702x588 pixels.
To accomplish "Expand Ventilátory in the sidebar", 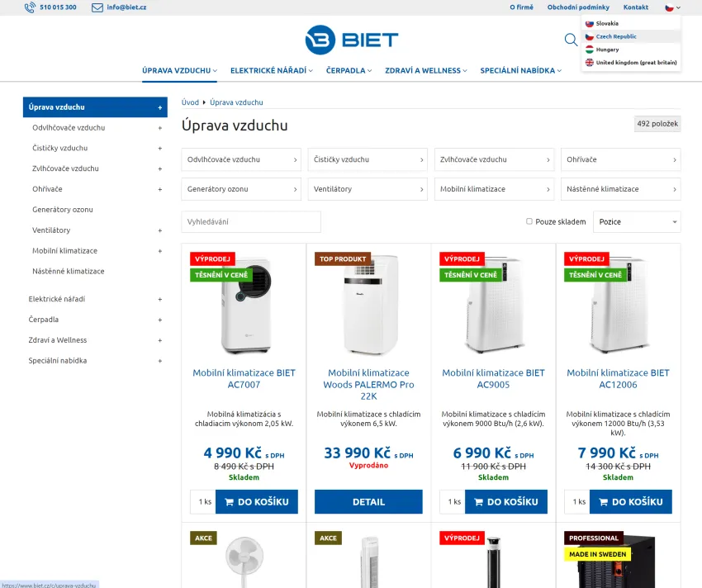I will pos(160,230).
